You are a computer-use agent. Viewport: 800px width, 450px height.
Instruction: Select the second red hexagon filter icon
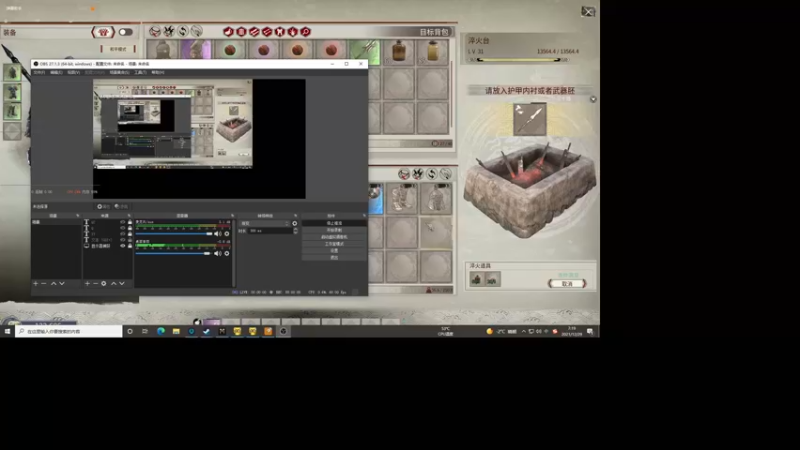[x=241, y=32]
